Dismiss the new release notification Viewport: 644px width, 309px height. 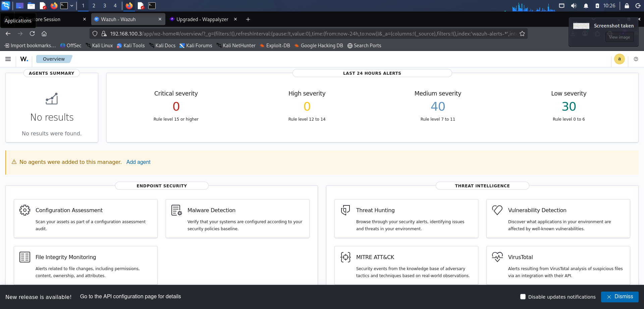(x=620, y=297)
